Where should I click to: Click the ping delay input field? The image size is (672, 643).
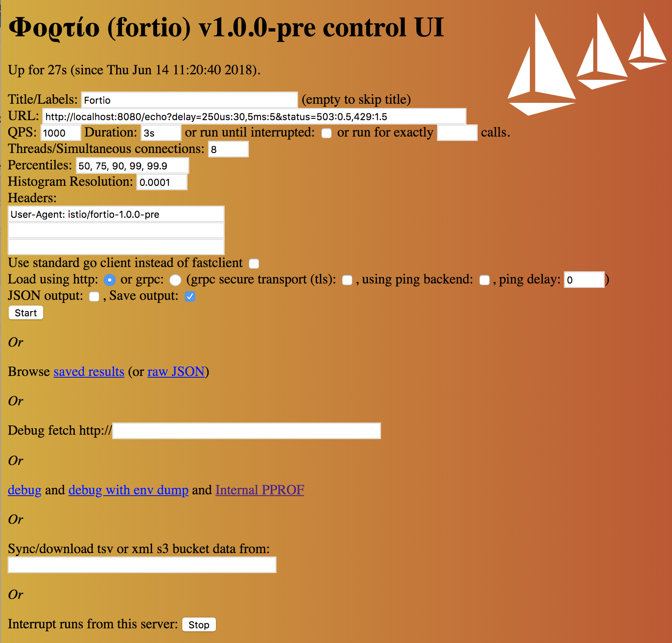(584, 280)
